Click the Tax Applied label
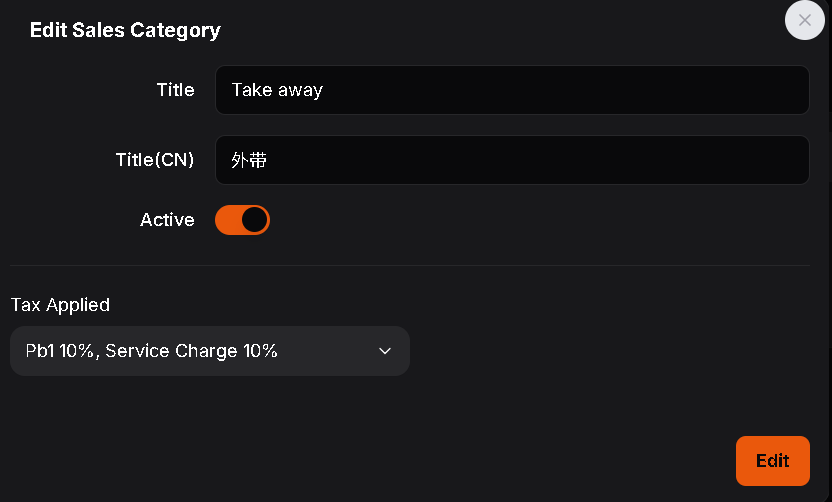This screenshot has height=502, width=832. [60, 305]
